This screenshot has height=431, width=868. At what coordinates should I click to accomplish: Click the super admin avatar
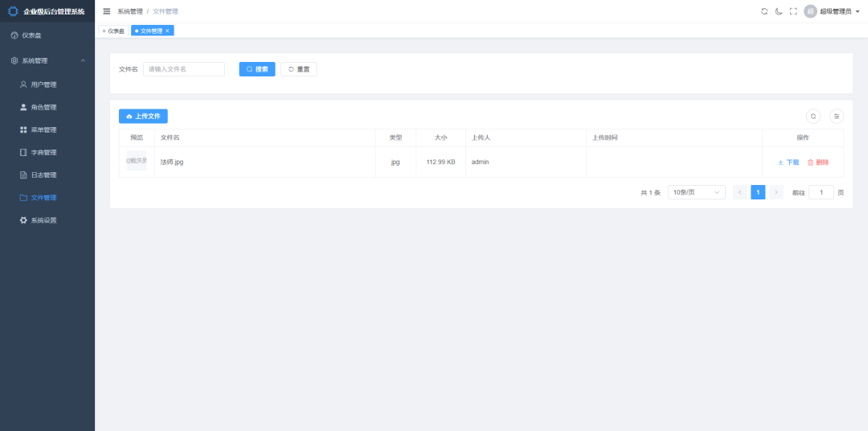coord(810,11)
